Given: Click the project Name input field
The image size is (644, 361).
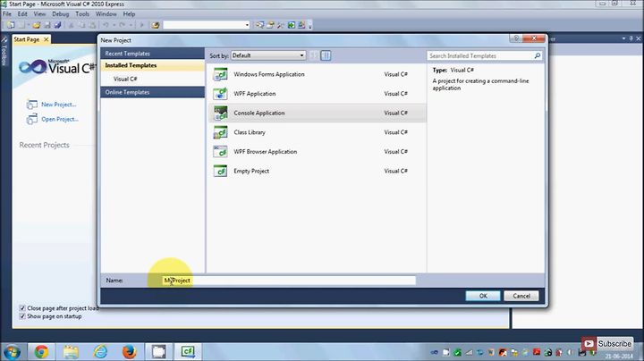Looking at the screenshot, I should [289, 281].
